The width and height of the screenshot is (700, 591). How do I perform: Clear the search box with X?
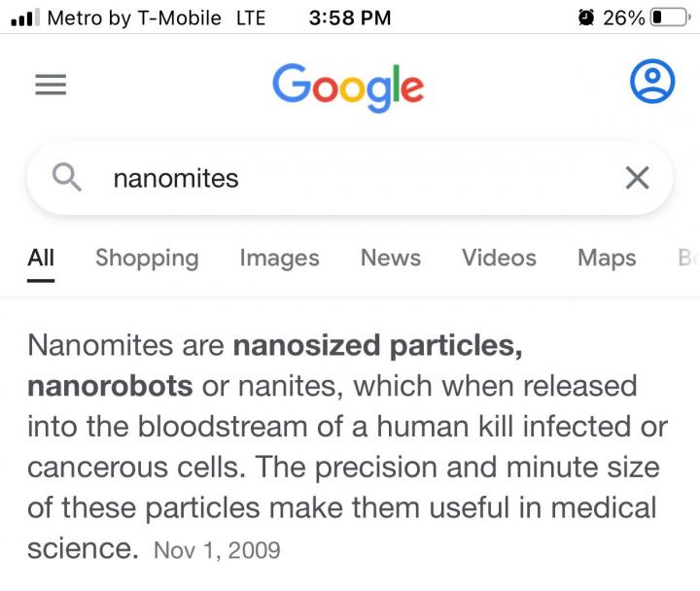click(x=637, y=178)
